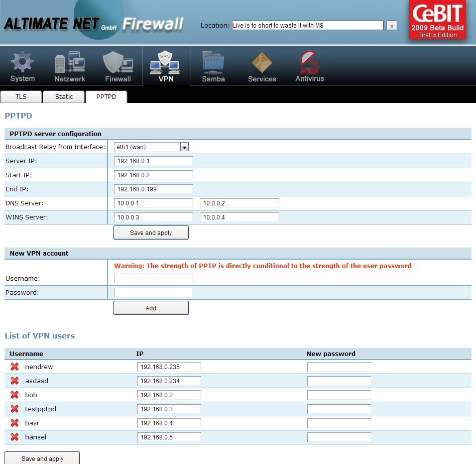Delete VPN user bob
This screenshot has width=476, height=464.
point(15,395)
